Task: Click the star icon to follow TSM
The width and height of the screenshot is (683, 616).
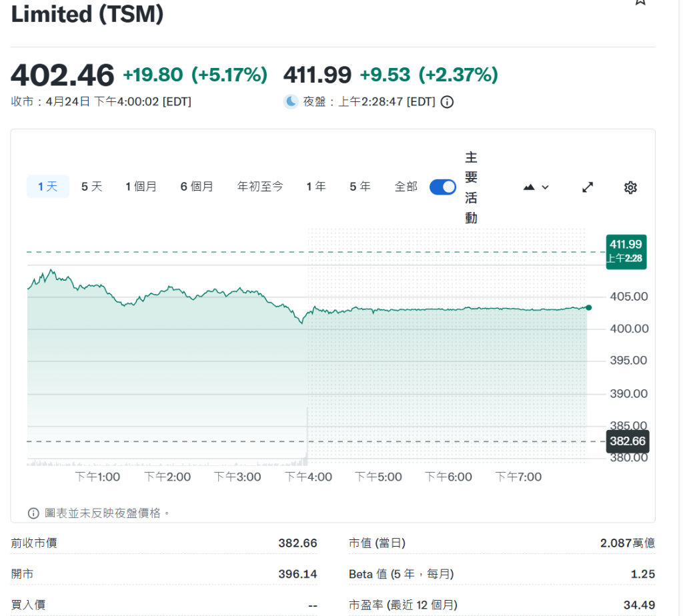Action: click(x=640, y=4)
